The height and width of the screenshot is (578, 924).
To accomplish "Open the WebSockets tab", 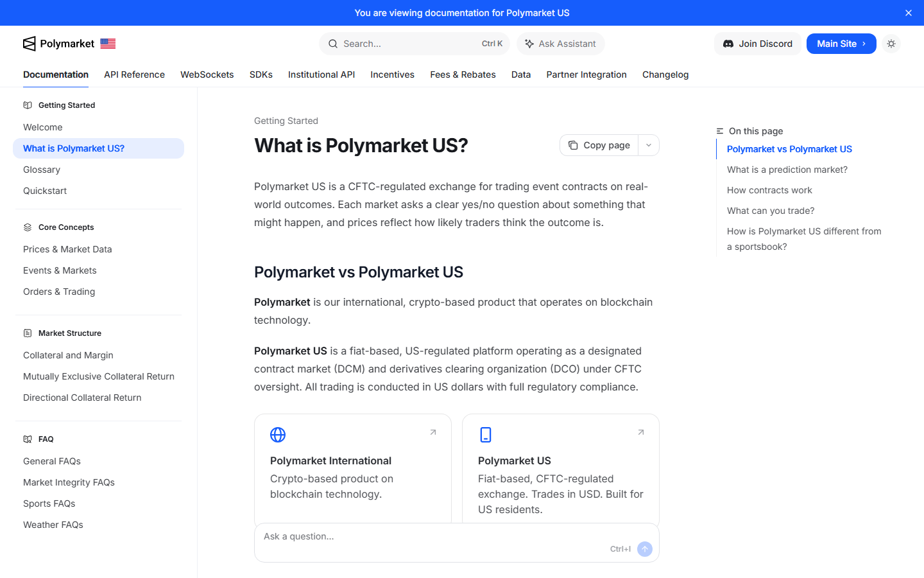I will coord(207,74).
